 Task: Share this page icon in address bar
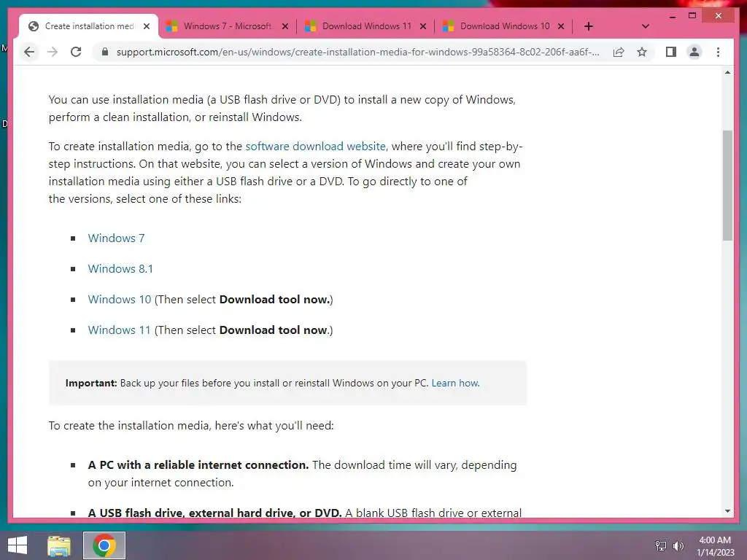(x=619, y=52)
